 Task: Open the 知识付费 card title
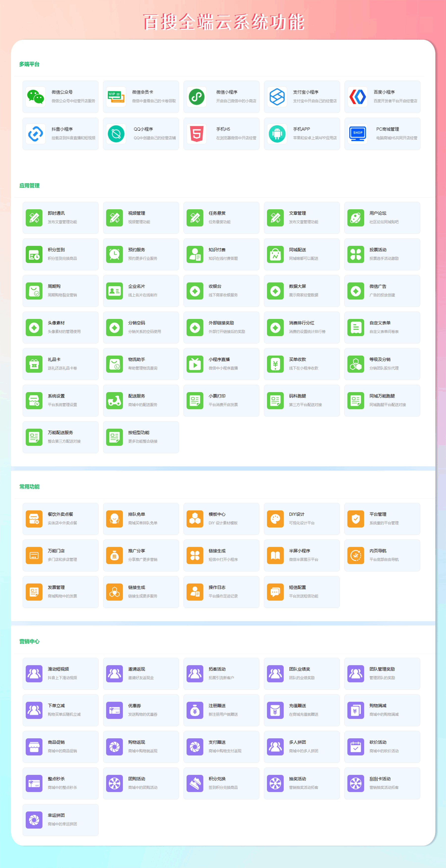pos(217,250)
